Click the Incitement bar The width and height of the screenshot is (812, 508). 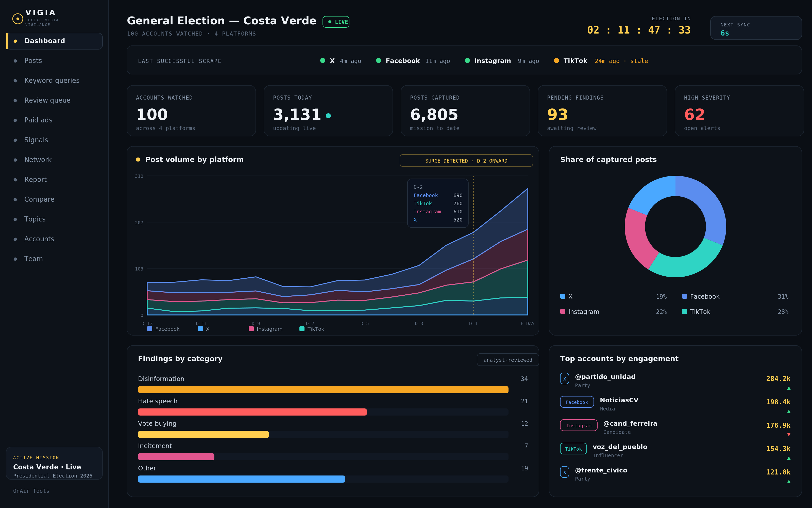point(176,457)
